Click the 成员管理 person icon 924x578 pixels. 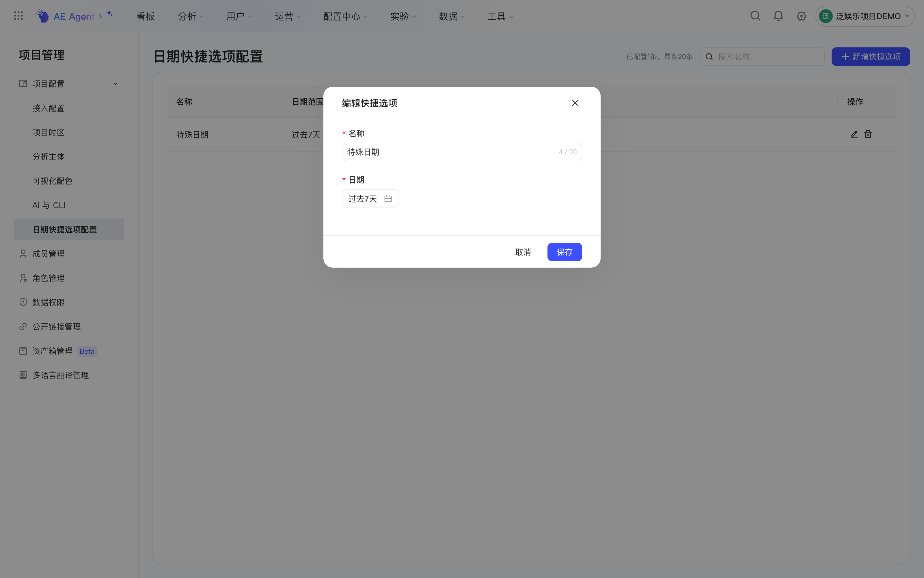[23, 253]
